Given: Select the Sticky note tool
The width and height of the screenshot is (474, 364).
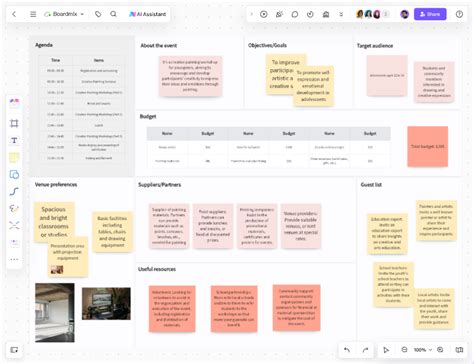Looking at the screenshot, I should tap(14, 157).
